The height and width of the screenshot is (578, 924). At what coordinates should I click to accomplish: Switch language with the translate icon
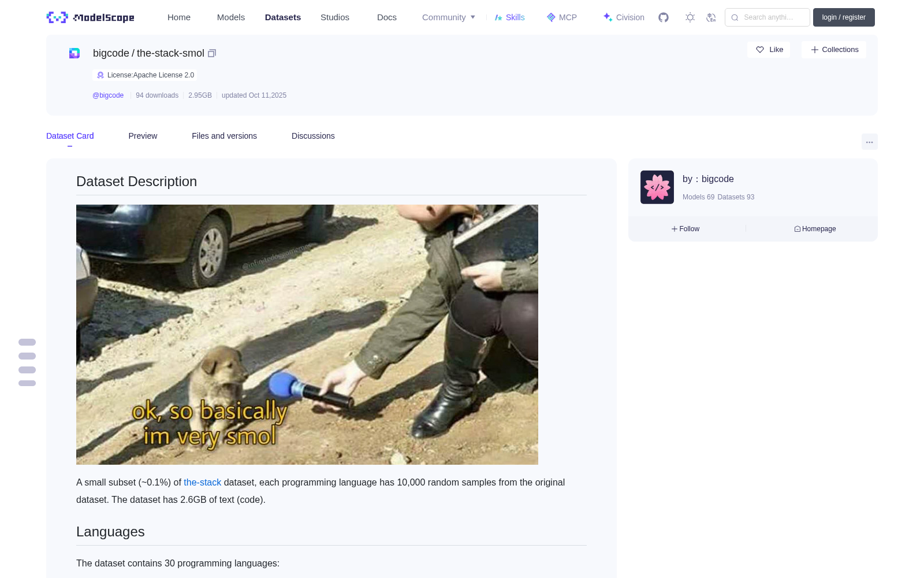coord(711,17)
